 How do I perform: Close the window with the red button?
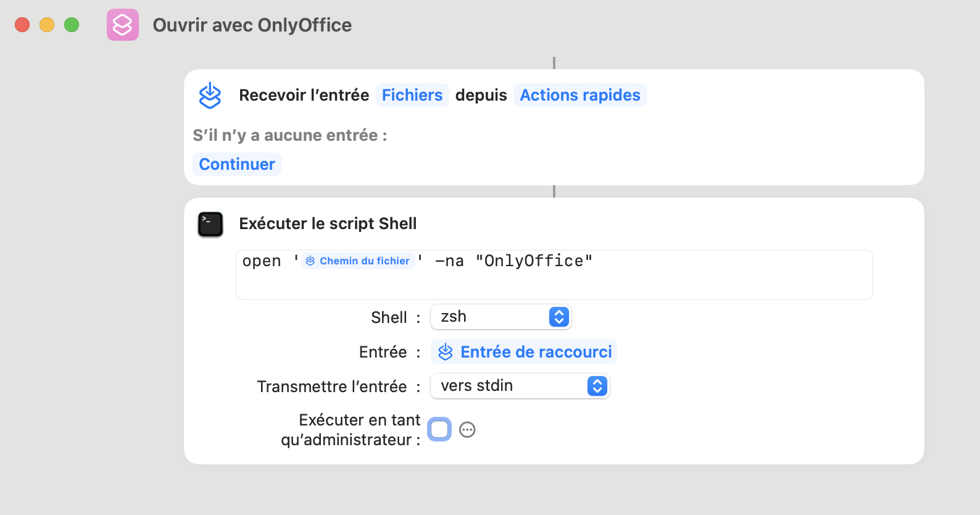point(22,25)
